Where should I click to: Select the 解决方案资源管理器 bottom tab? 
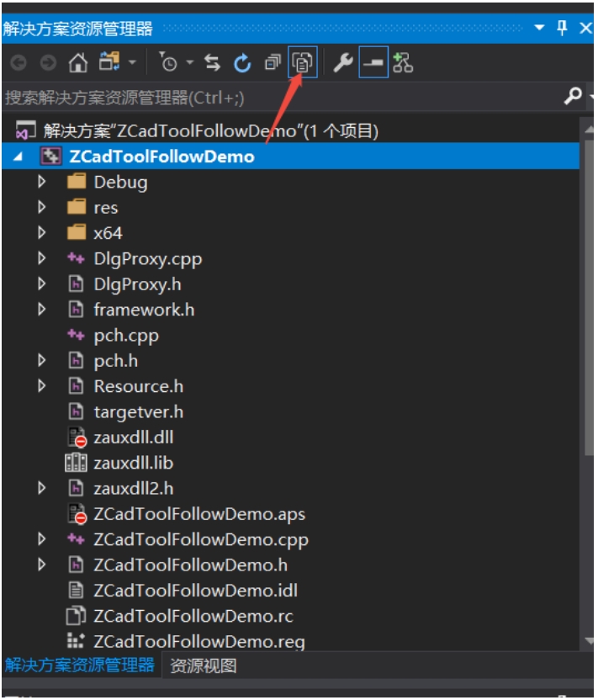79,666
